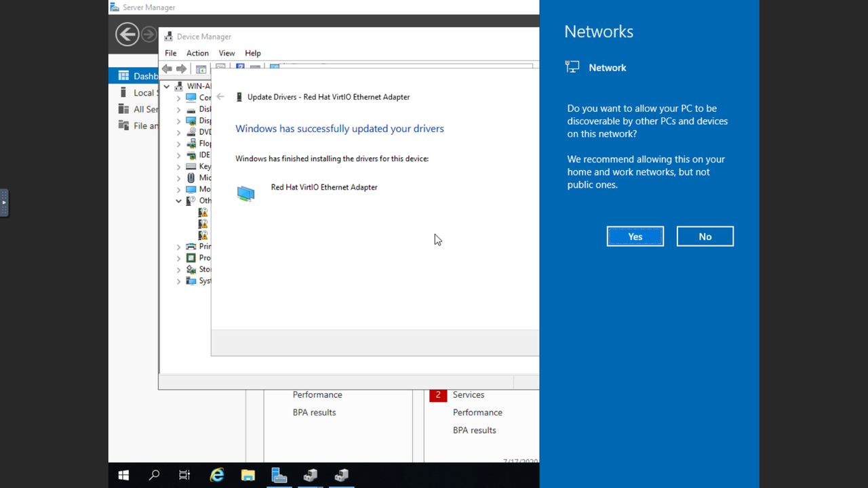Click the Keyboards category icon
Image resolution: width=868 pixels, height=488 pixels.
[191, 166]
